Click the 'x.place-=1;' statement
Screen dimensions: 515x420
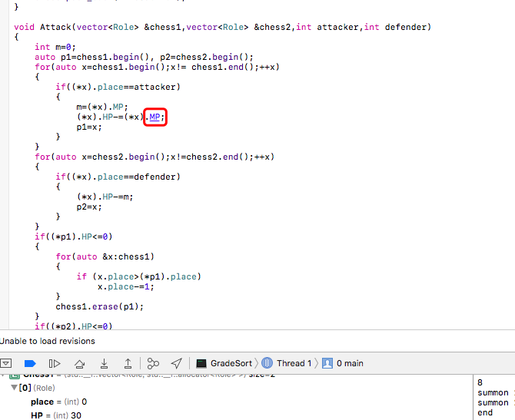click(x=126, y=286)
